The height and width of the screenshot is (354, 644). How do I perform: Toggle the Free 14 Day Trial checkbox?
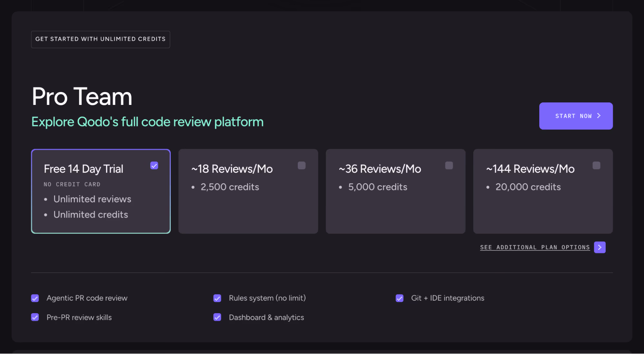click(x=154, y=165)
